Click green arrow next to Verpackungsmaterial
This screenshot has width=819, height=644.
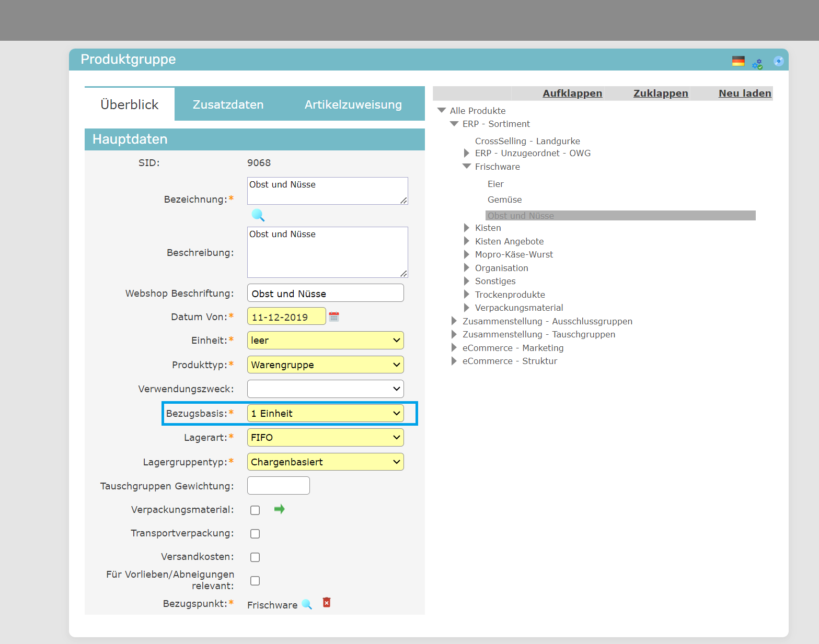coord(280,509)
